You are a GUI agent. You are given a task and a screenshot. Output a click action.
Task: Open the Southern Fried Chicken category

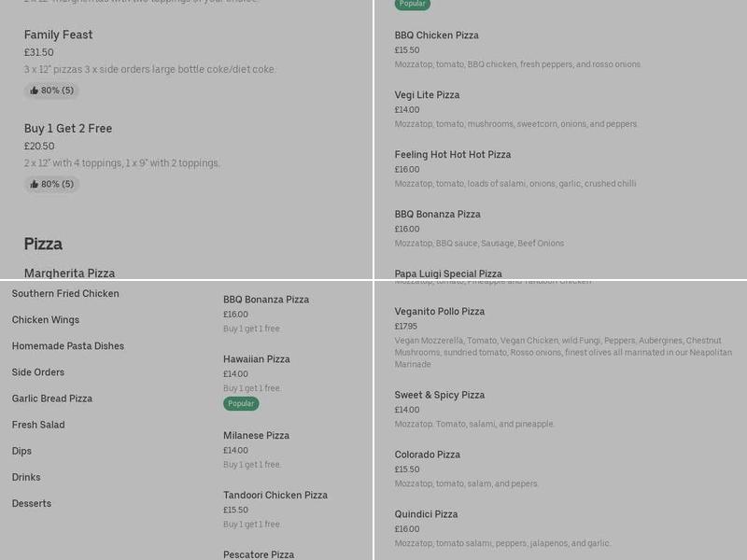65,293
